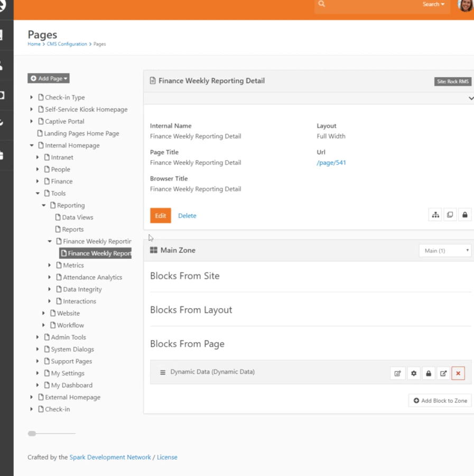The height and width of the screenshot is (476, 474).
Task: Expand the Support Pages node
Action: coord(38,361)
